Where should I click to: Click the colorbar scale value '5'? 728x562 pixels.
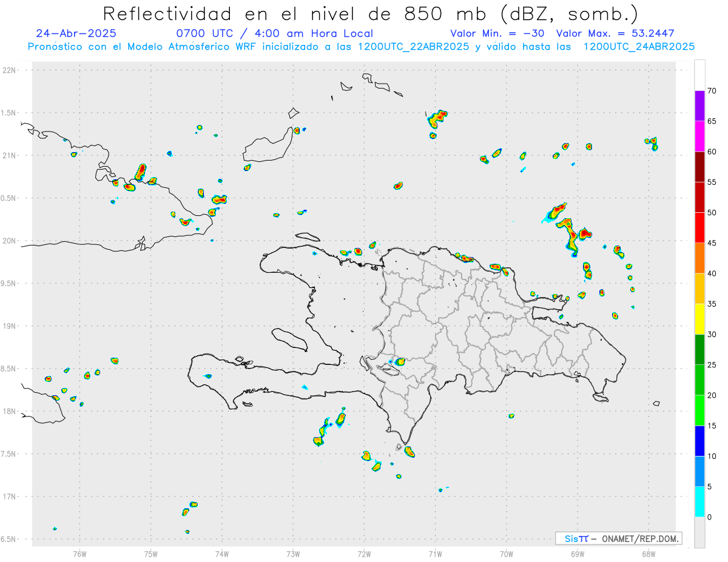pos(710,487)
